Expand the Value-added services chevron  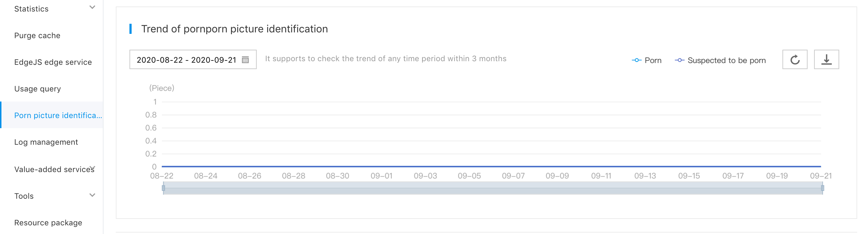pos(92,168)
